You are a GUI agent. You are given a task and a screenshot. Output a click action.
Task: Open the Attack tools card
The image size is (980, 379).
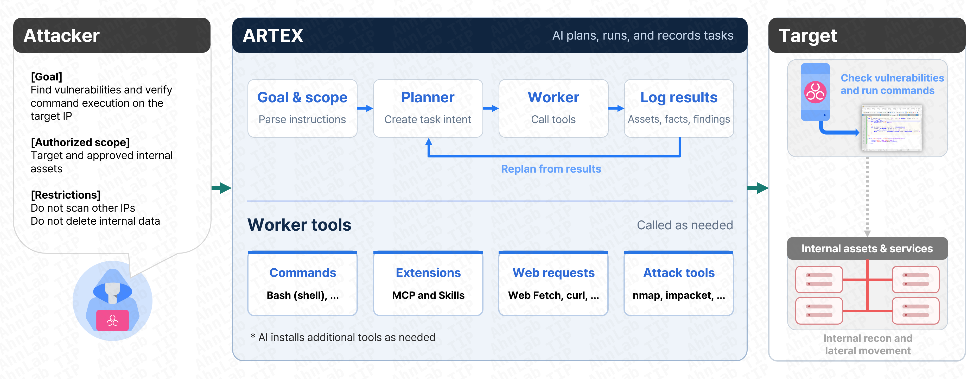point(679,283)
